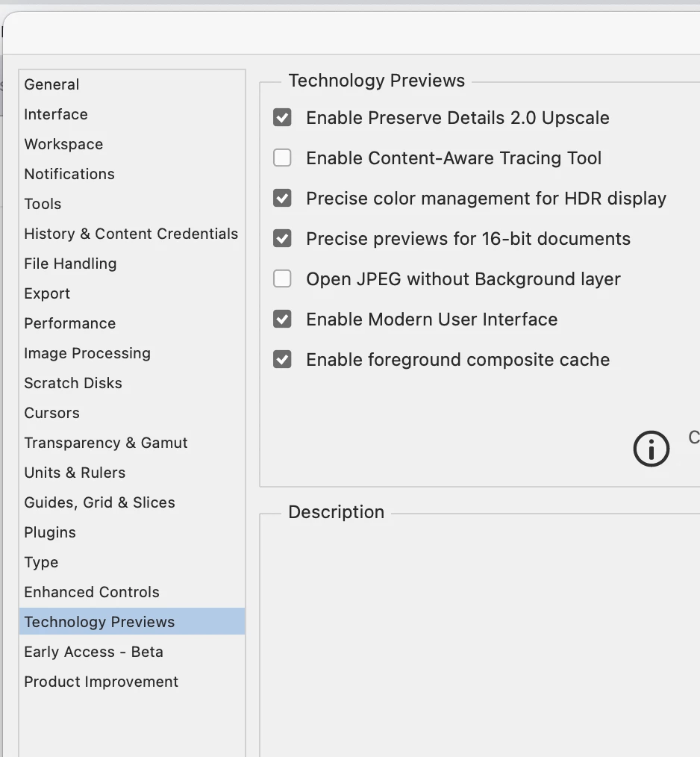The width and height of the screenshot is (700, 757).
Task: Uncheck Enable foreground composite cache
Action: (x=282, y=360)
